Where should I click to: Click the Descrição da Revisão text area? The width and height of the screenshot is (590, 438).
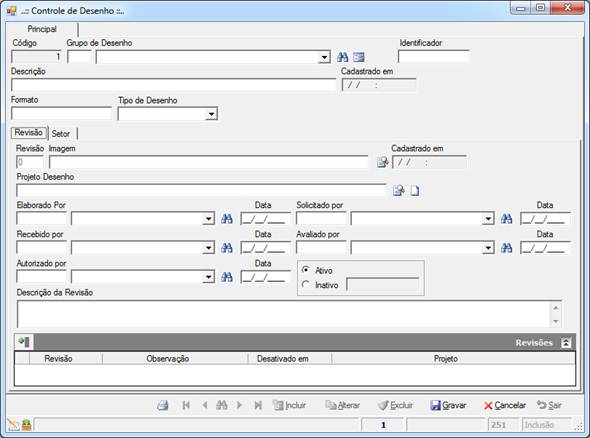pos(285,315)
